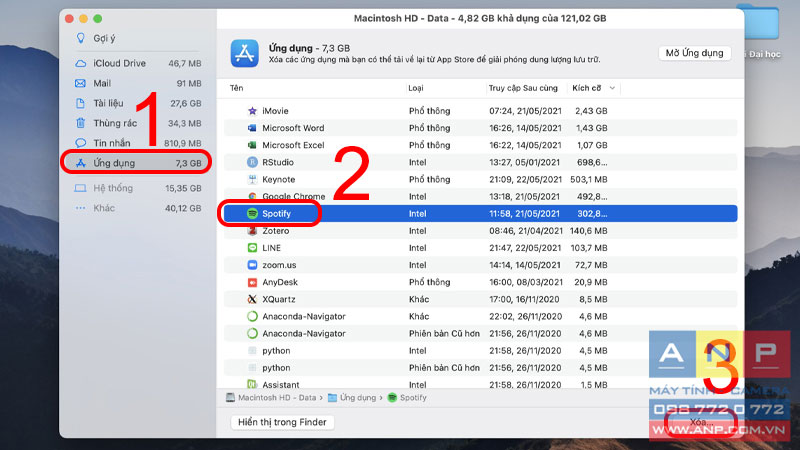
Task: Click the Tin nhắn chat bubble icon
Action: tap(81, 143)
